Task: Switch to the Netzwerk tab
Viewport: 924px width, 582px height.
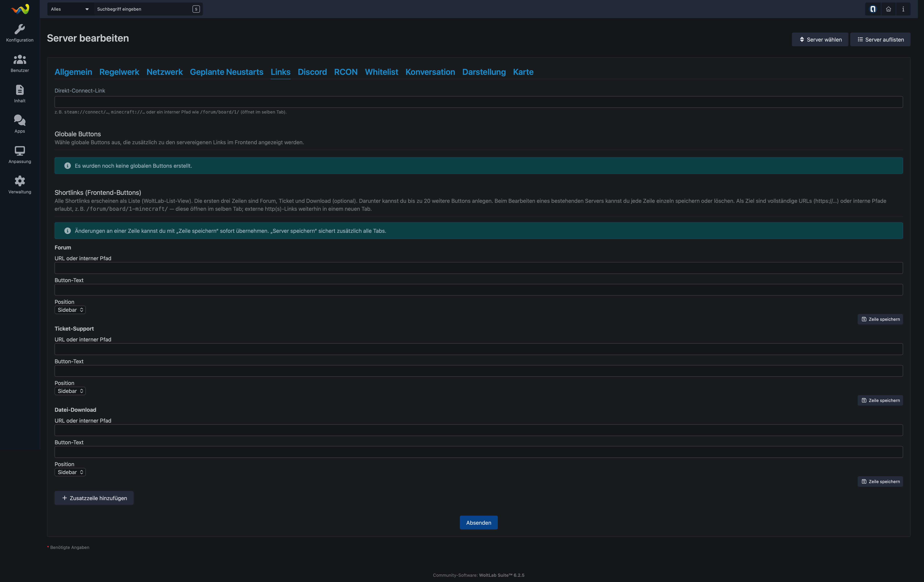Action: (x=165, y=72)
